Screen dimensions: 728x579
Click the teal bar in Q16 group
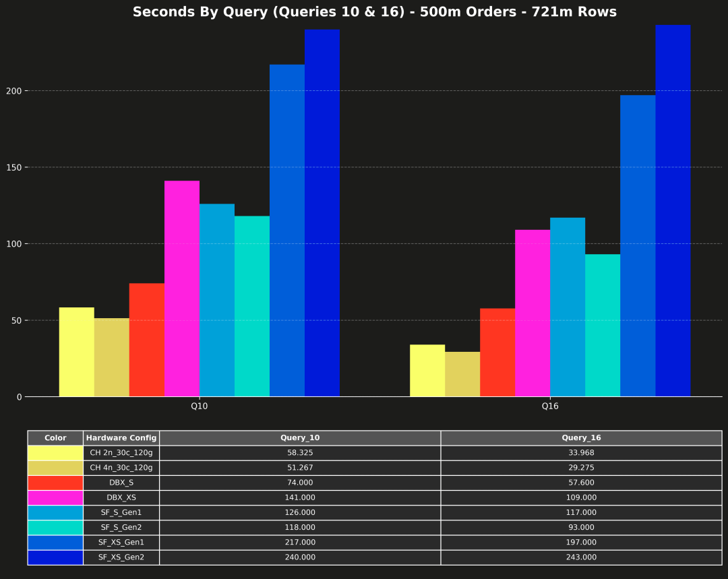pyautogui.click(x=603, y=326)
